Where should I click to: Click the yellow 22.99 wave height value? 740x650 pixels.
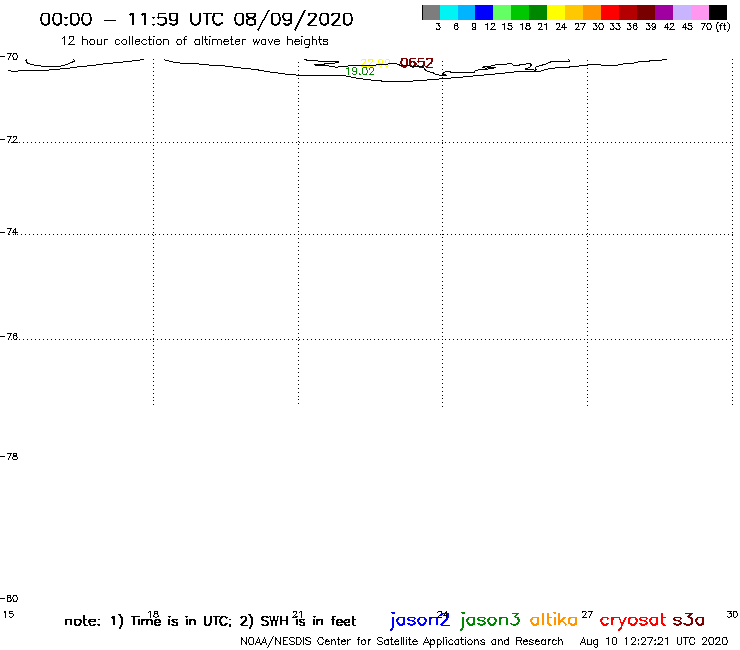(375, 63)
